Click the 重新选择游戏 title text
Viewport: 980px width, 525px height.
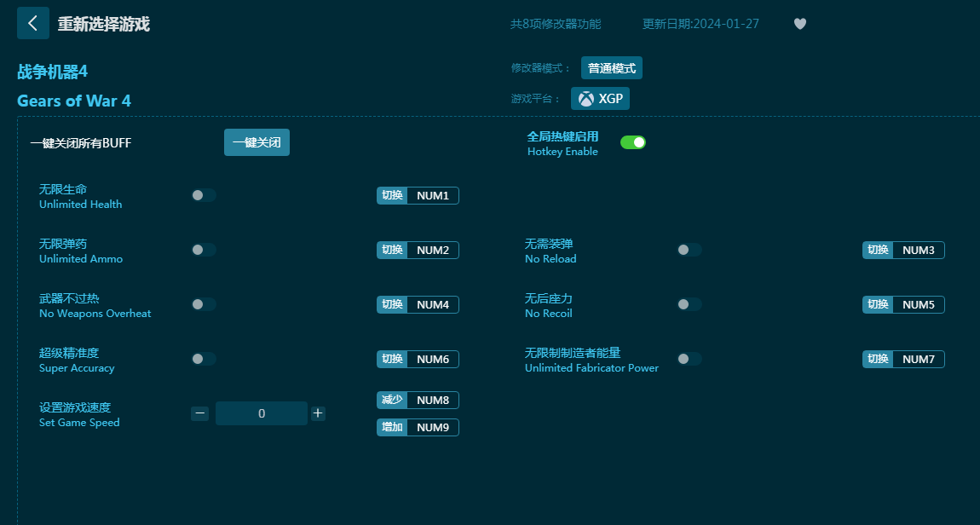(x=104, y=24)
